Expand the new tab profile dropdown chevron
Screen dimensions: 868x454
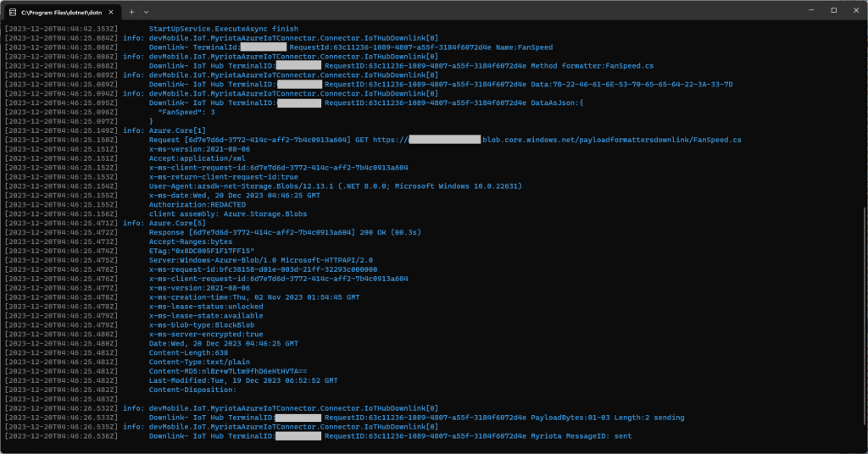coord(147,12)
